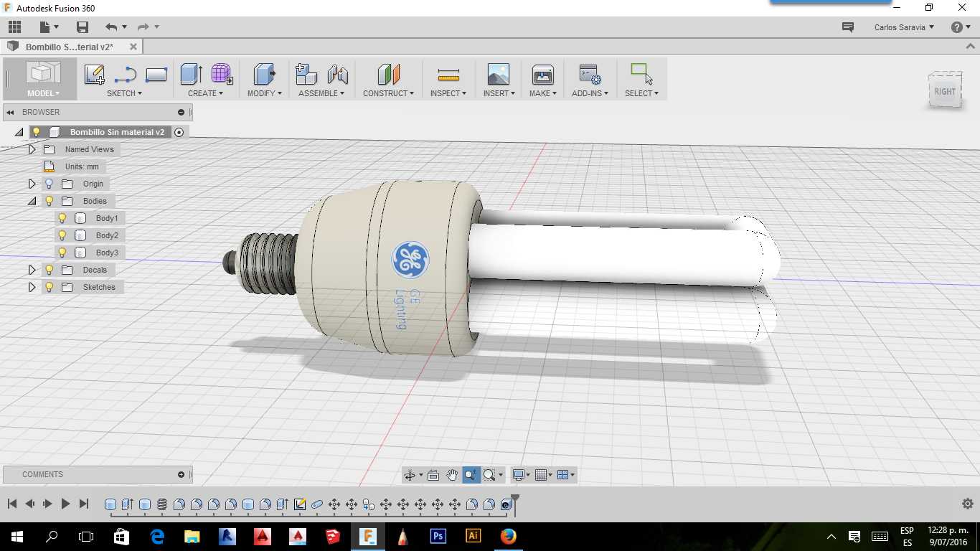The image size is (980, 551).
Task: Expand the Decals folder
Action: (32, 270)
